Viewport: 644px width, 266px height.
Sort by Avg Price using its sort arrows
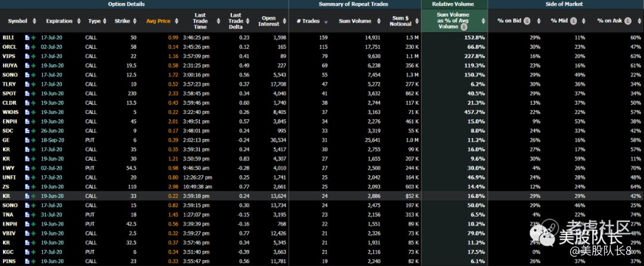click(177, 21)
